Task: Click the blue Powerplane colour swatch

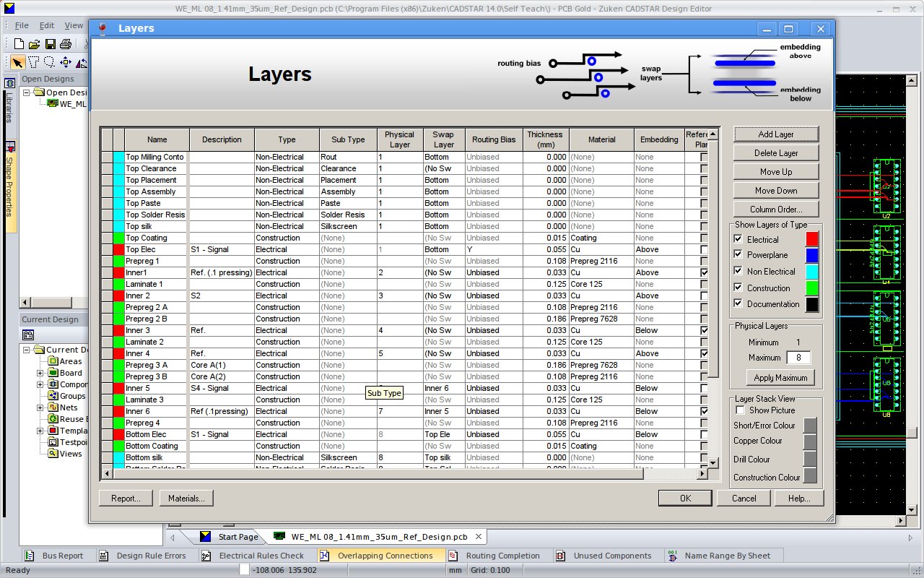Action: (x=812, y=255)
